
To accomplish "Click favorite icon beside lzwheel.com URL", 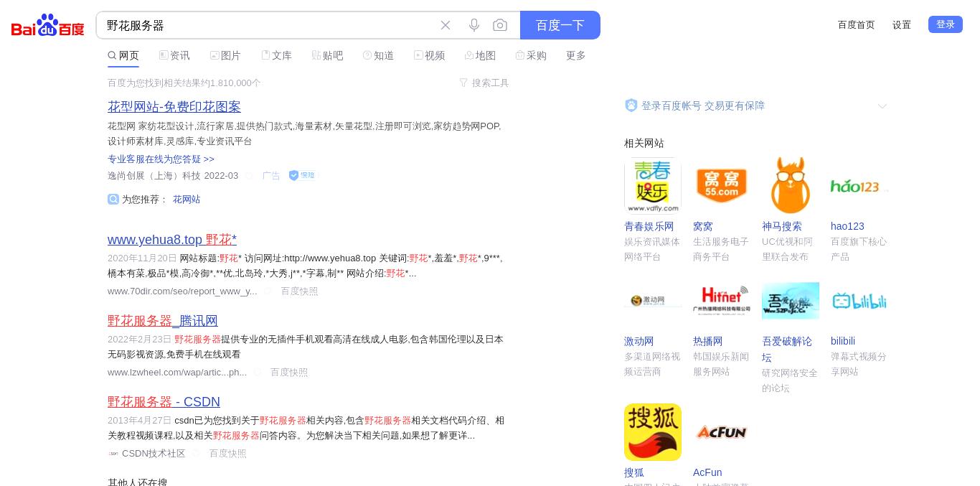I will pyautogui.click(x=258, y=372).
